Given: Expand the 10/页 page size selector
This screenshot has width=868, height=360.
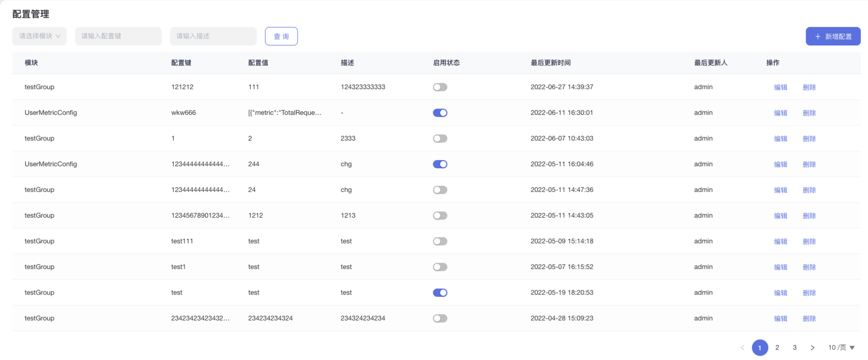Looking at the screenshot, I should 841,347.
